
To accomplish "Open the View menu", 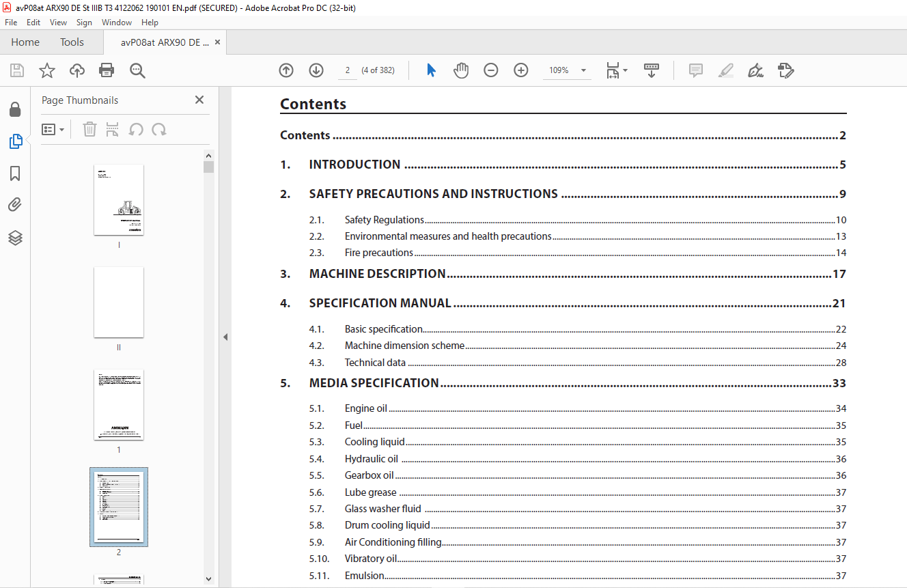I will (59, 23).
